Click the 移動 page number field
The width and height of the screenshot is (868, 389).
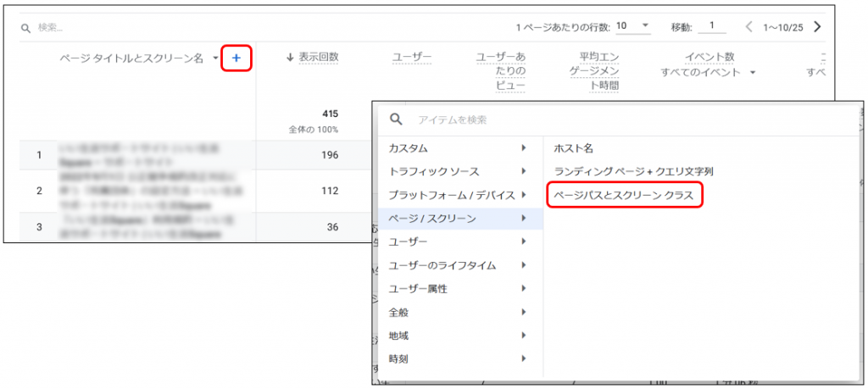pos(712,26)
